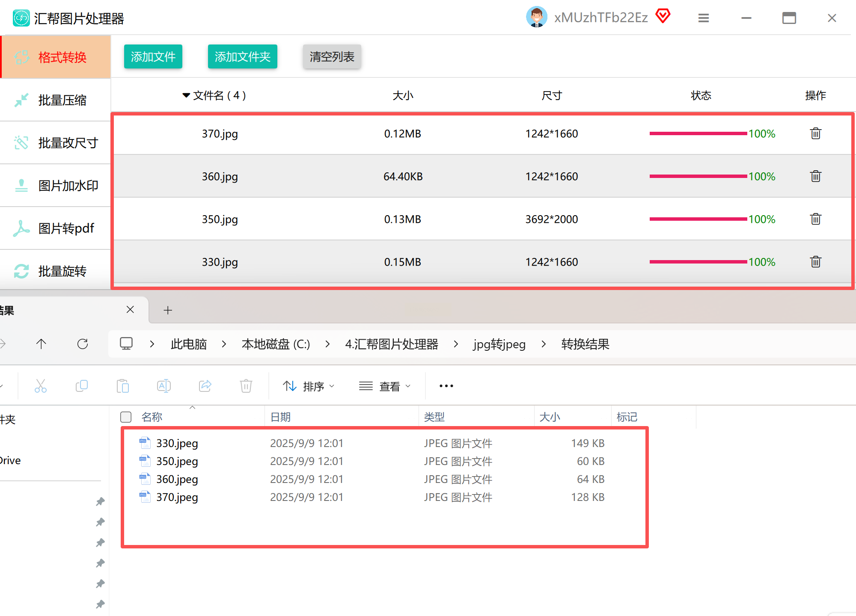Screen dimensions: 856x616
Task: Click the 360.jpg progress bar
Action: point(698,176)
